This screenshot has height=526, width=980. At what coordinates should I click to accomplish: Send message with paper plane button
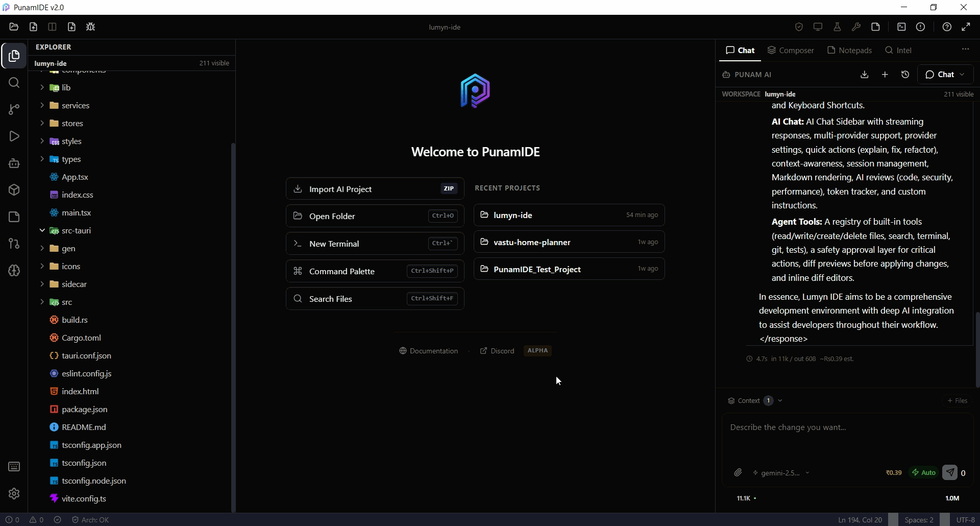tap(950, 472)
